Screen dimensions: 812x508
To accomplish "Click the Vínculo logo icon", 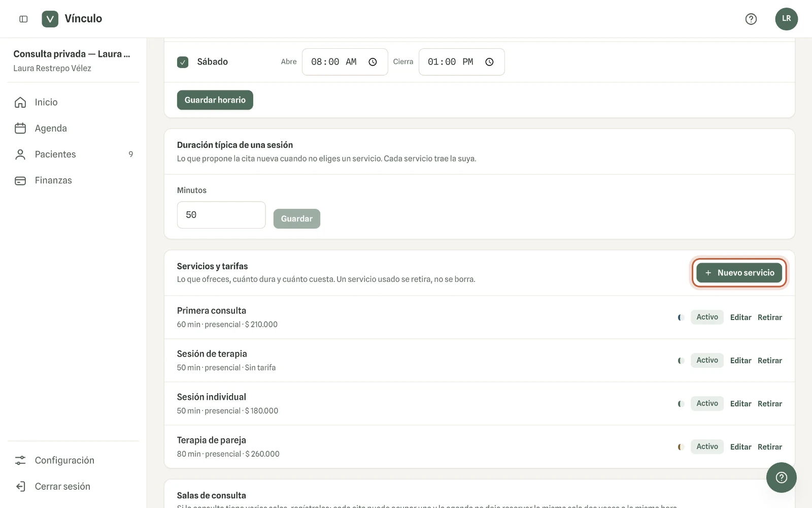I will [50, 19].
